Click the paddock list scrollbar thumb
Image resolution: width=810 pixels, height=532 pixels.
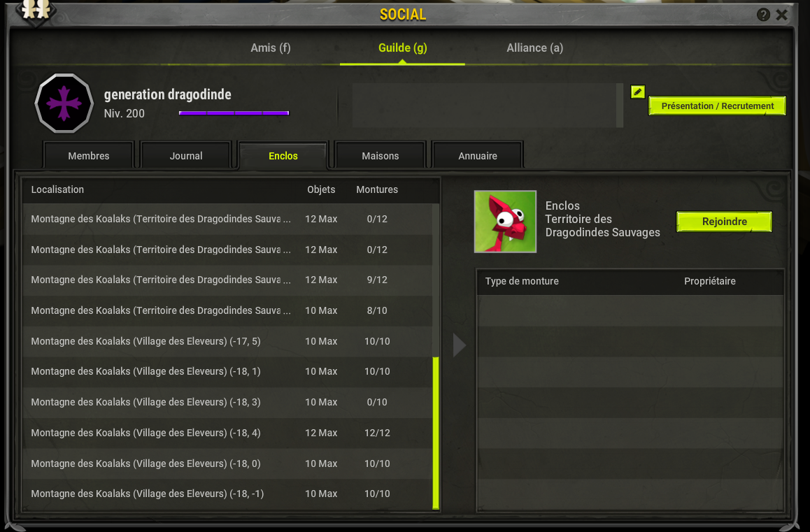[x=436, y=433]
